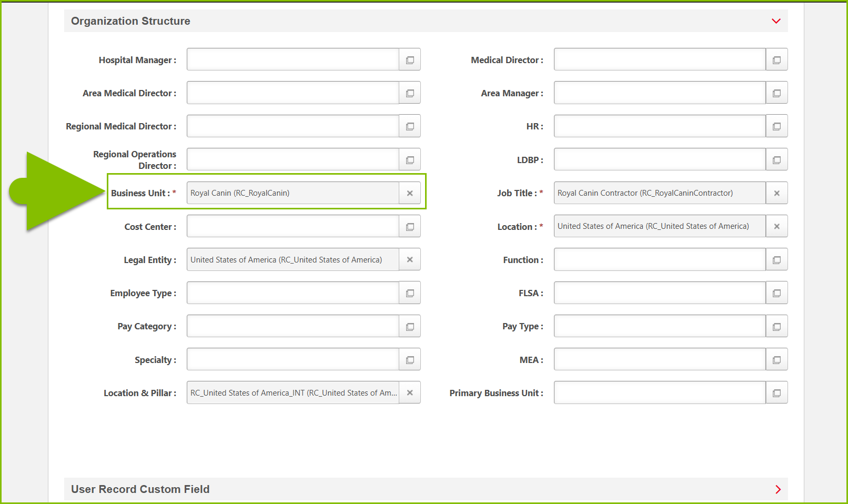Open lookup for Regional Medical Director

coord(410,126)
